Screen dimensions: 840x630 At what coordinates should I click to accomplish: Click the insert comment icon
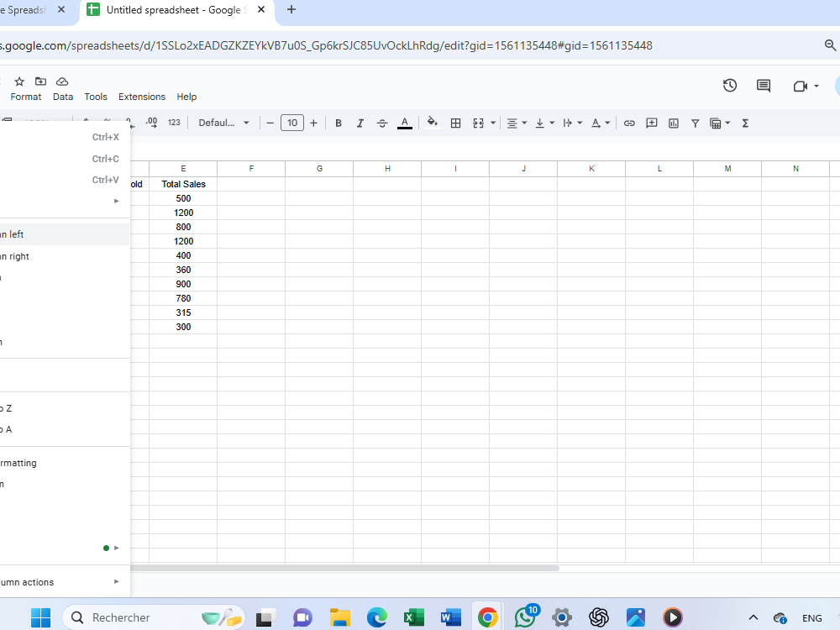[x=652, y=123]
